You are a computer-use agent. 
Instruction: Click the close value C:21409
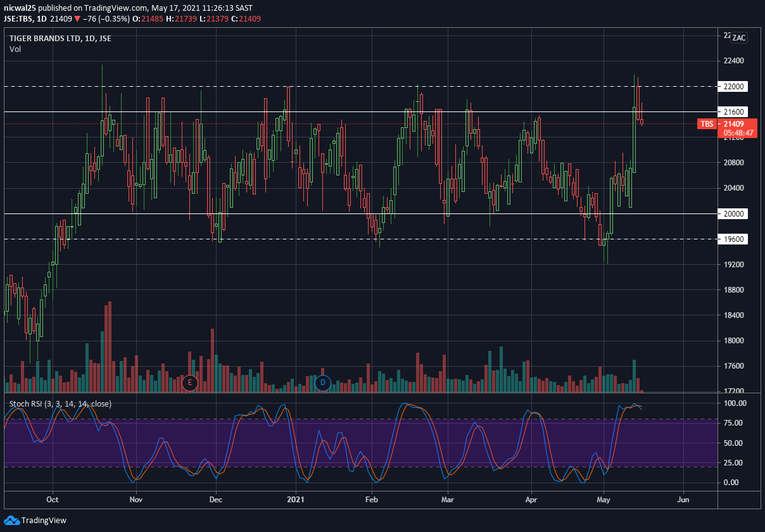(x=245, y=19)
